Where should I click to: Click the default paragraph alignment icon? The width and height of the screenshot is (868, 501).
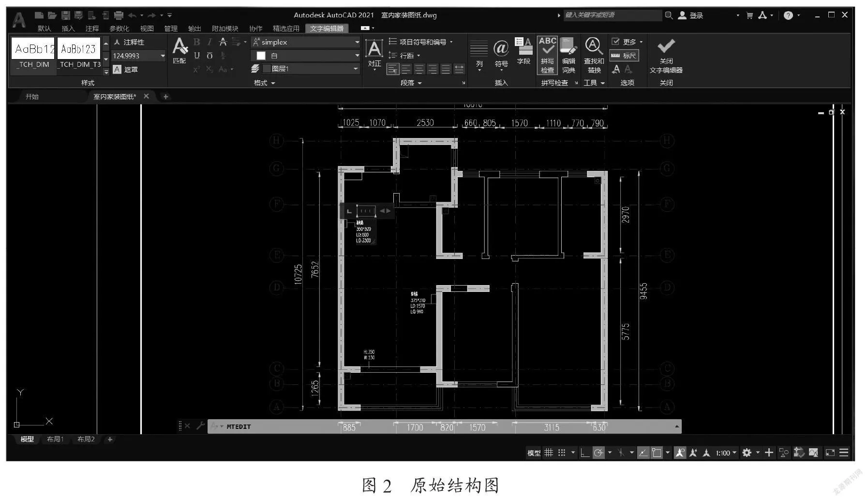tap(392, 69)
